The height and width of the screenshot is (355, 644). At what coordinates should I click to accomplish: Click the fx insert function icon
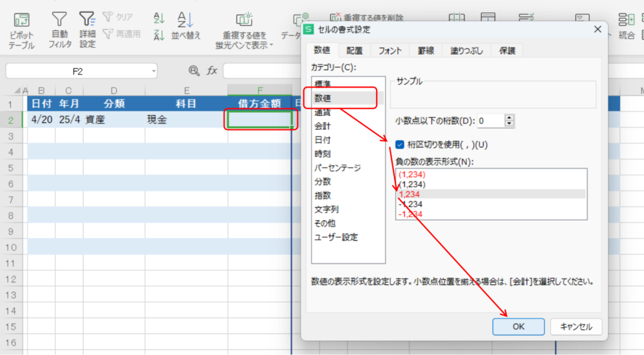pyautogui.click(x=212, y=71)
